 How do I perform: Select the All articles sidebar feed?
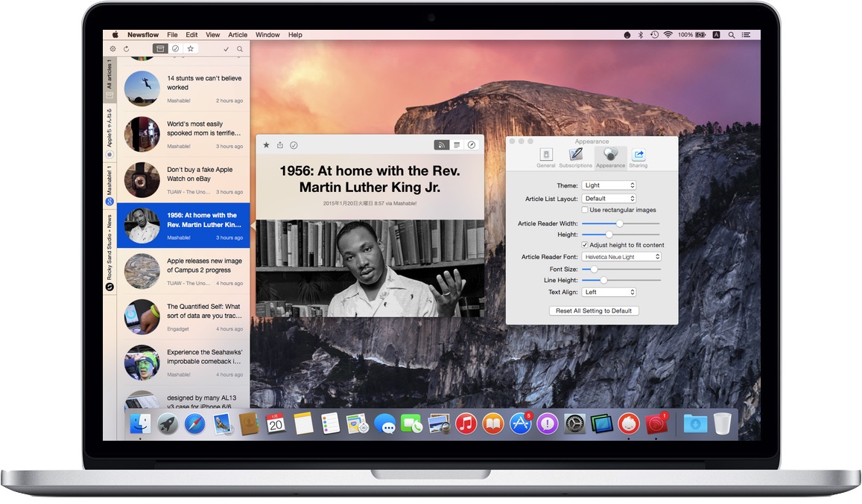[x=110, y=79]
